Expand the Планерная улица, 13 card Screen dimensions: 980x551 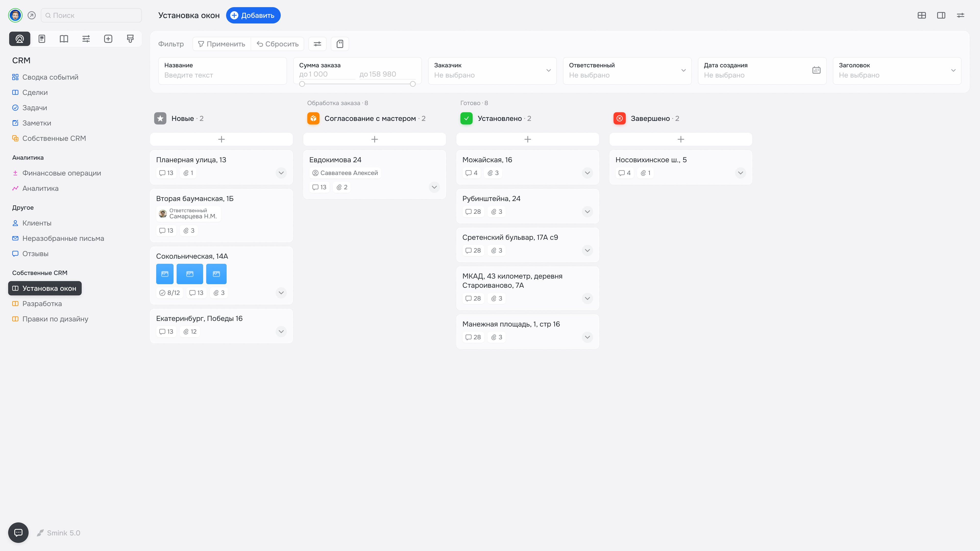[x=281, y=173]
